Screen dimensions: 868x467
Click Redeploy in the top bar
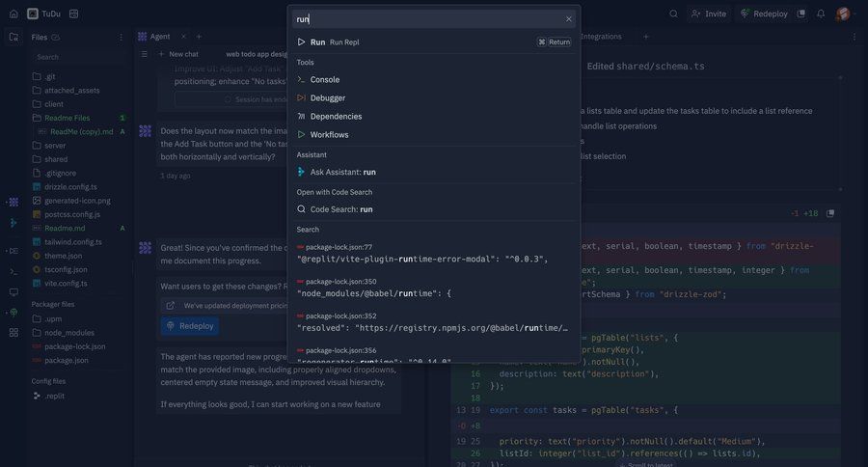[765, 14]
